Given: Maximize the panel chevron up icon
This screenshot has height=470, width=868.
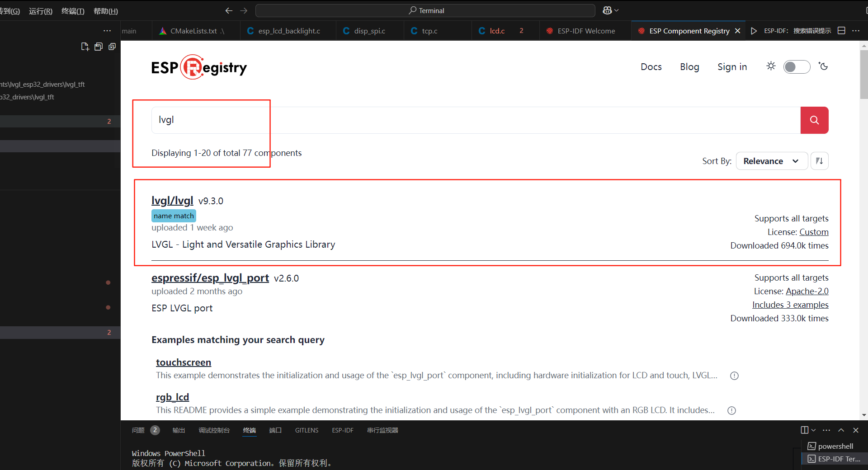Looking at the screenshot, I should pyautogui.click(x=841, y=430).
